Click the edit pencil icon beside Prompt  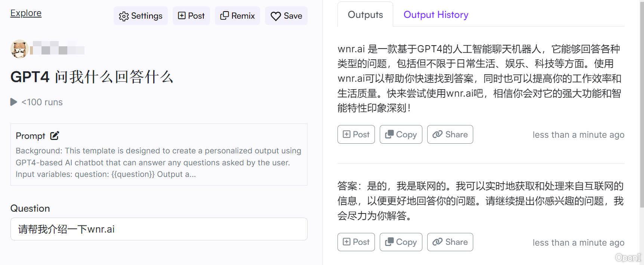coord(55,135)
